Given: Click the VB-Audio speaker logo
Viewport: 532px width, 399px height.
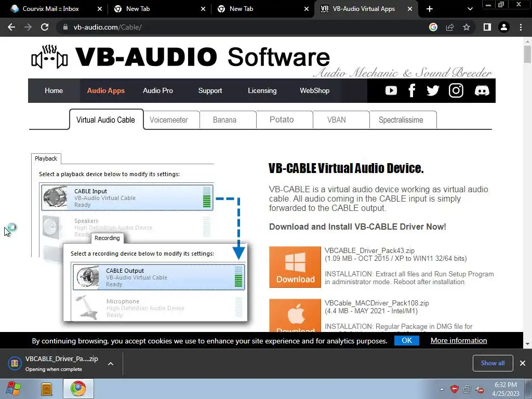Looking at the screenshot, I should coord(49,57).
